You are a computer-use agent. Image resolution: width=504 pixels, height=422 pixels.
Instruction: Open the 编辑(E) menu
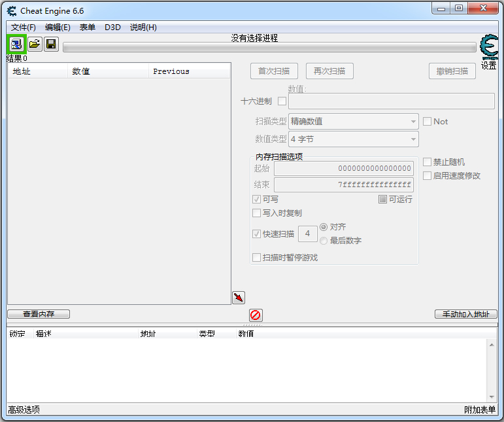click(x=58, y=27)
